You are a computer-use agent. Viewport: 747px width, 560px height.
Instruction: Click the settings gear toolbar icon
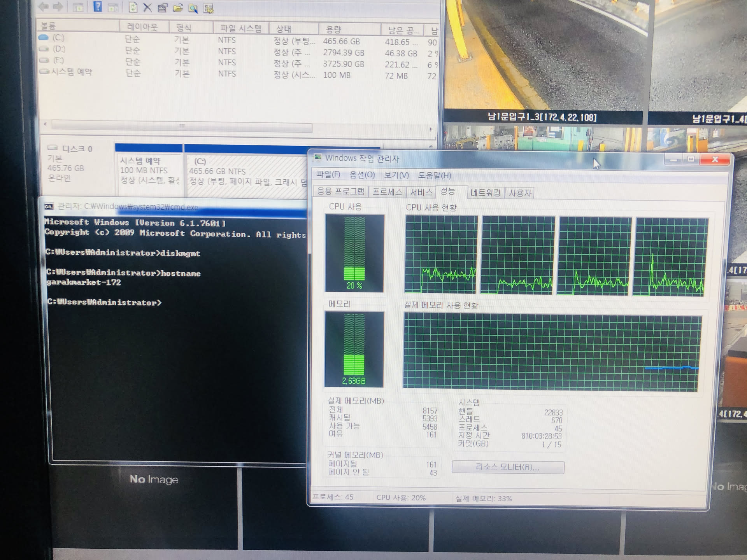click(x=209, y=9)
